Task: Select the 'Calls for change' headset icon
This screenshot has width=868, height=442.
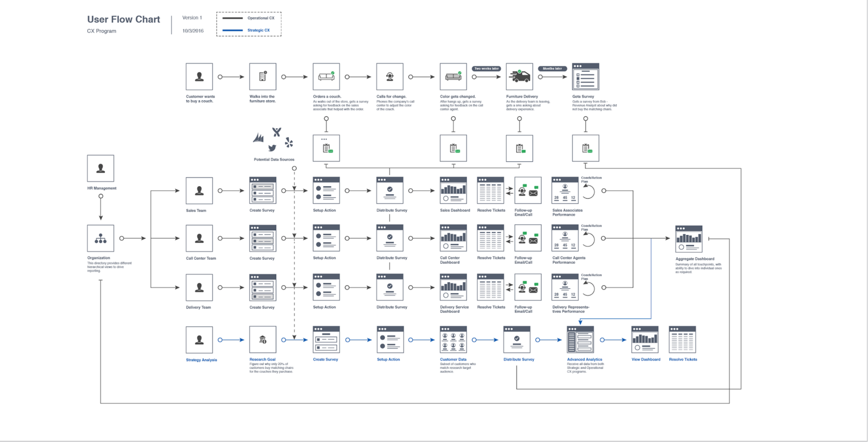Action: pyautogui.click(x=390, y=77)
